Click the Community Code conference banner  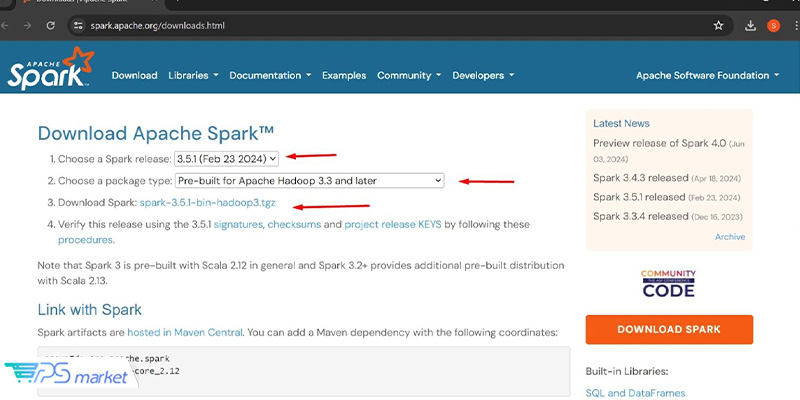point(668,284)
